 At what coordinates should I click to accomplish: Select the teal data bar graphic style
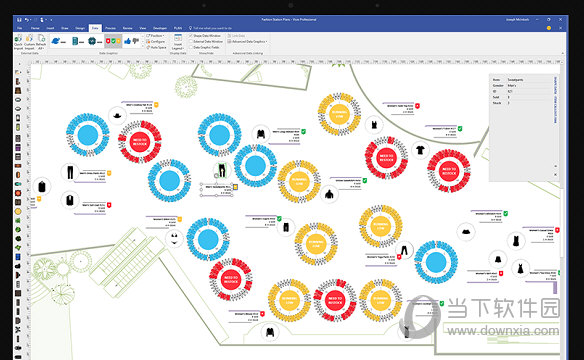pyautogui.click(x=77, y=41)
